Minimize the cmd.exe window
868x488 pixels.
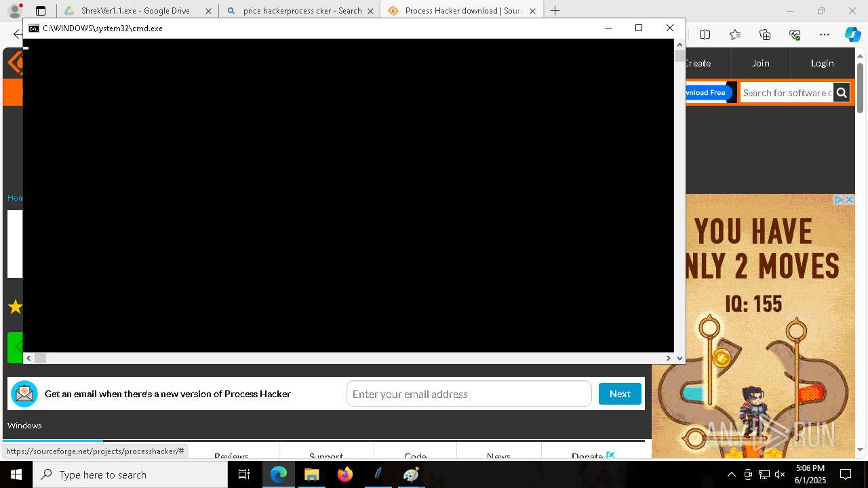tap(608, 28)
